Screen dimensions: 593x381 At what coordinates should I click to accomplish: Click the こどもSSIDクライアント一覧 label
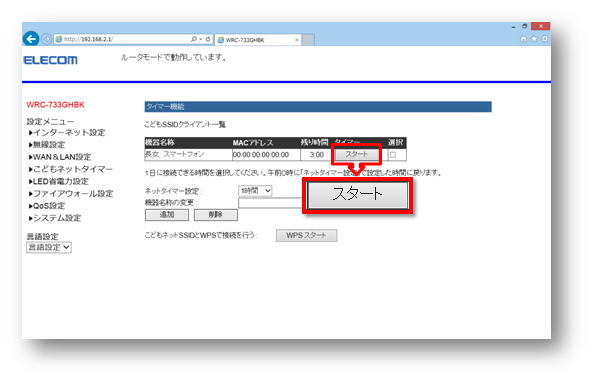(185, 124)
